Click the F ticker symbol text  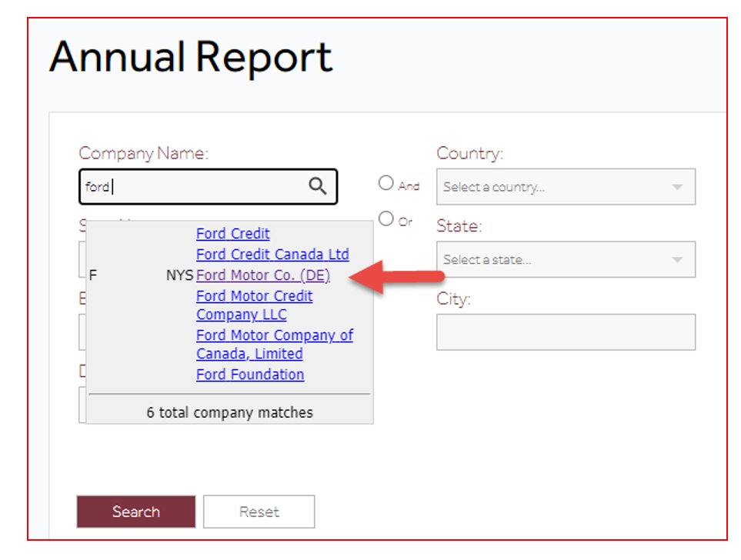pos(93,275)
